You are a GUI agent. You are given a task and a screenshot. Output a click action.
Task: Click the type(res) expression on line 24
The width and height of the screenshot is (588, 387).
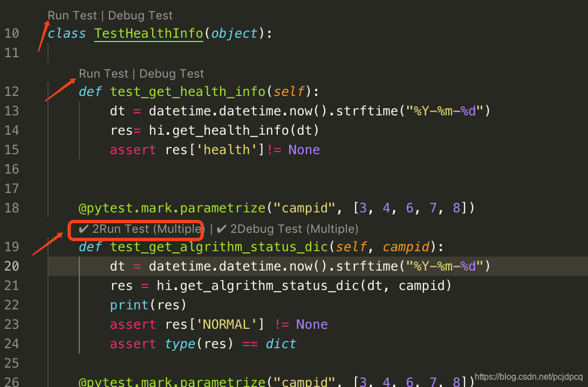[x=199, y=344]
